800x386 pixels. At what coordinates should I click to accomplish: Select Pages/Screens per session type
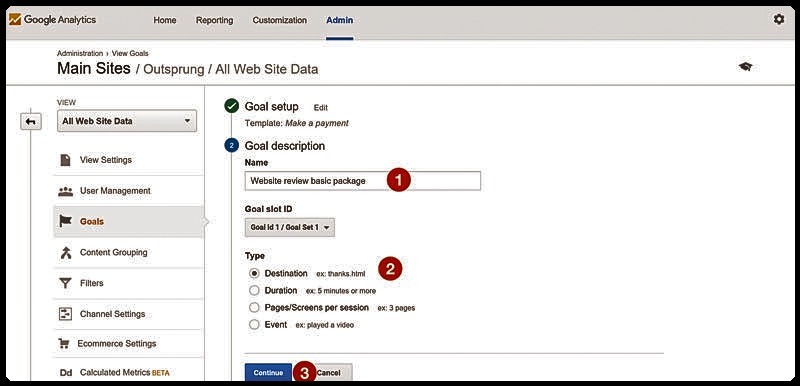[254, 307]
